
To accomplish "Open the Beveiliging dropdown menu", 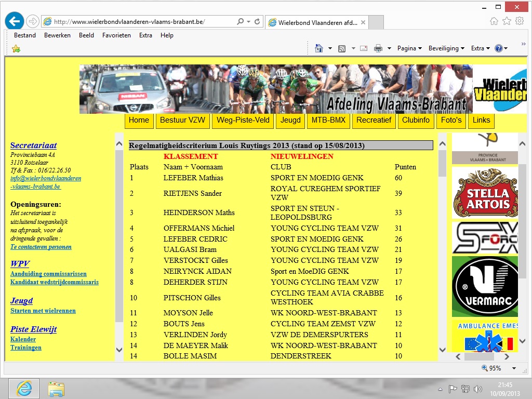I will (446, 48).
